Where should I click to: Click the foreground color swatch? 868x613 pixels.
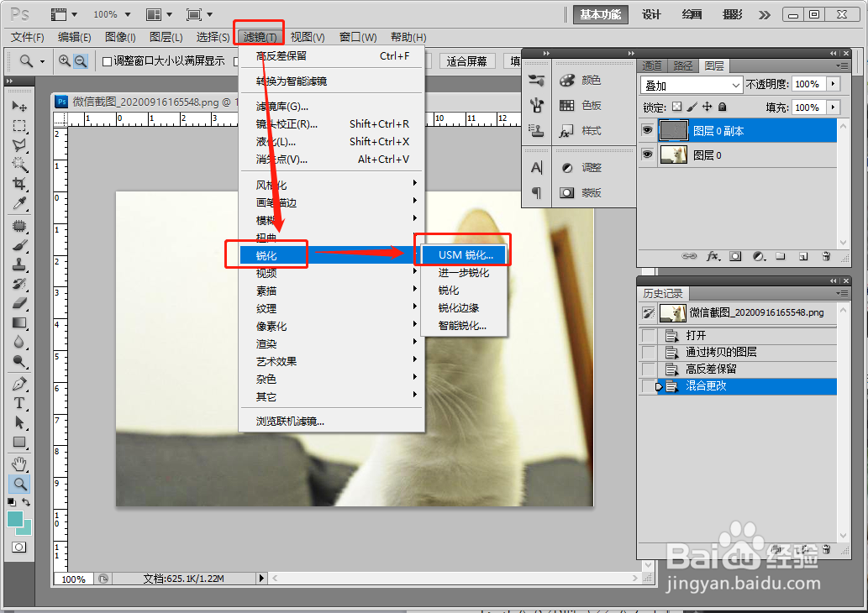tap(13, 519)
